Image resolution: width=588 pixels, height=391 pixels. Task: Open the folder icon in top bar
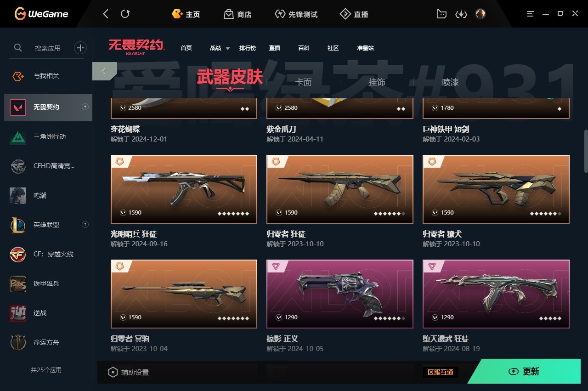click(441, 14)
